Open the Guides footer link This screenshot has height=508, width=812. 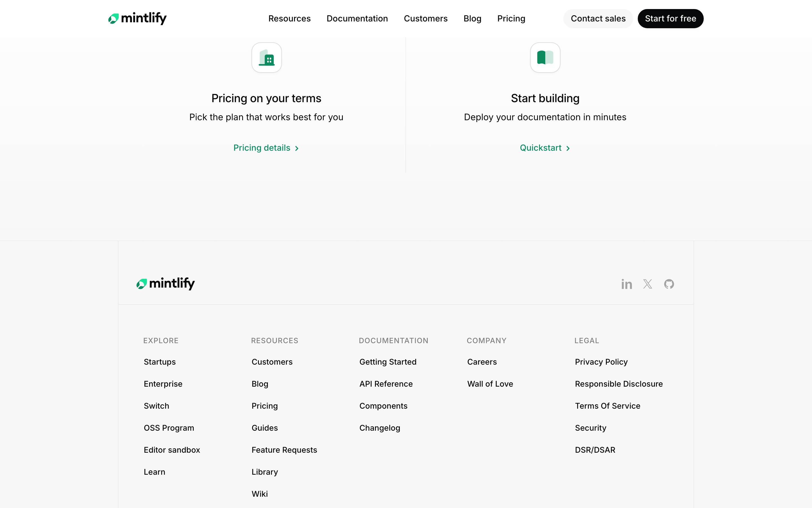coord(265,428)
